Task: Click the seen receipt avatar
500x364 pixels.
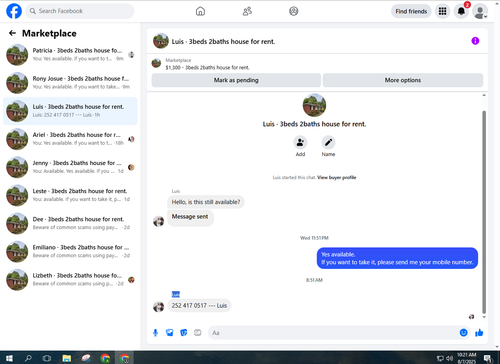Action: coord(471,317)
